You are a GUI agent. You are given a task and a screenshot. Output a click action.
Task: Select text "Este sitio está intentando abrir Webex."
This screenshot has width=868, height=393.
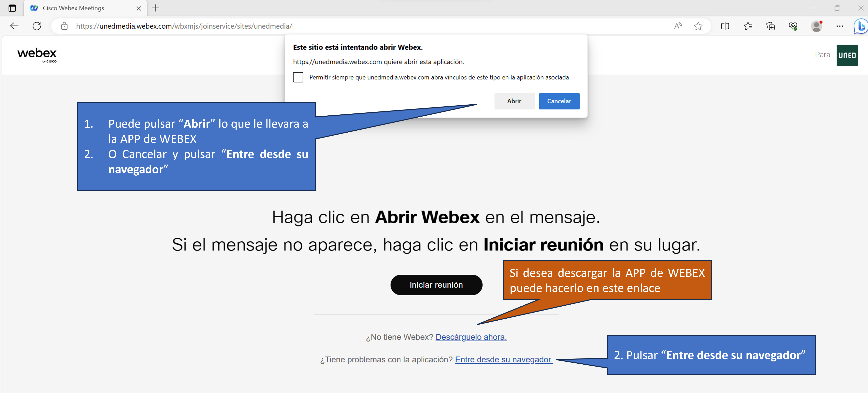pyautogui.click(x=358, y=47)
